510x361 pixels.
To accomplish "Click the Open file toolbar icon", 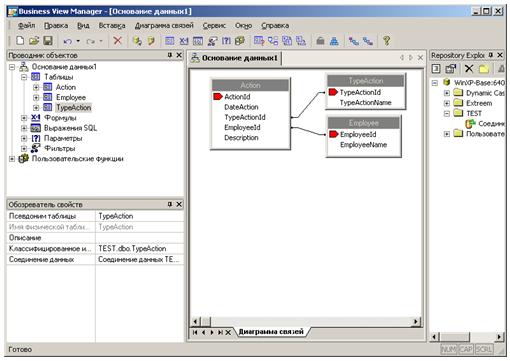I will (x=34, y=41).
